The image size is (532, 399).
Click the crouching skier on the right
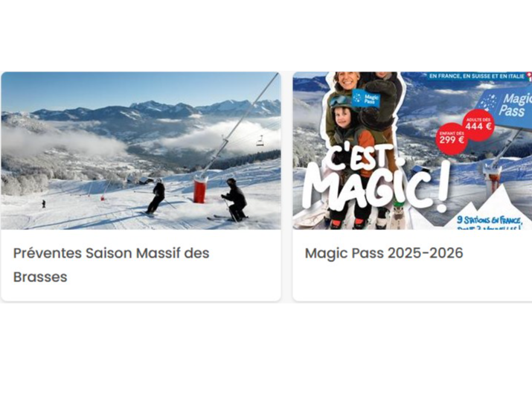click(x=234, y=200)
